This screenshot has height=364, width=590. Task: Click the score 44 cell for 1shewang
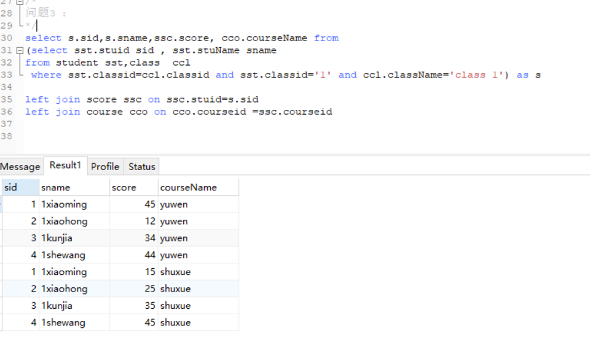point(133,255)
